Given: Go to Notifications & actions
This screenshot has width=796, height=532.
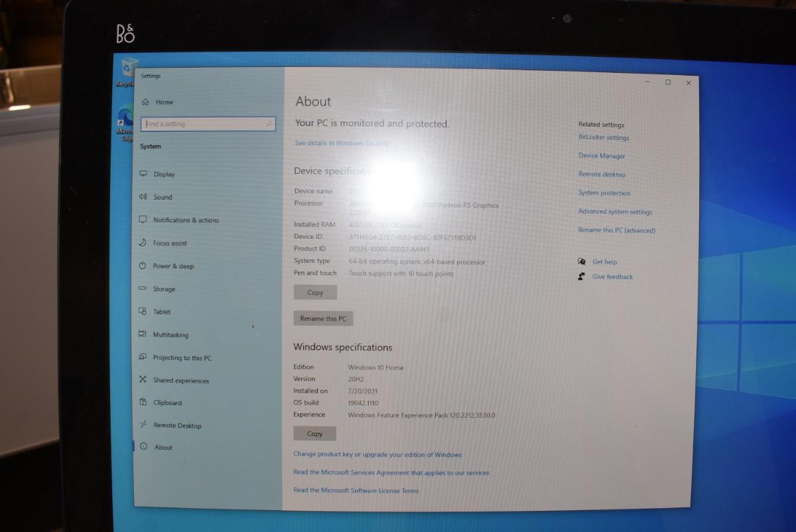Looking at the screenshot, I should point(186,220).
